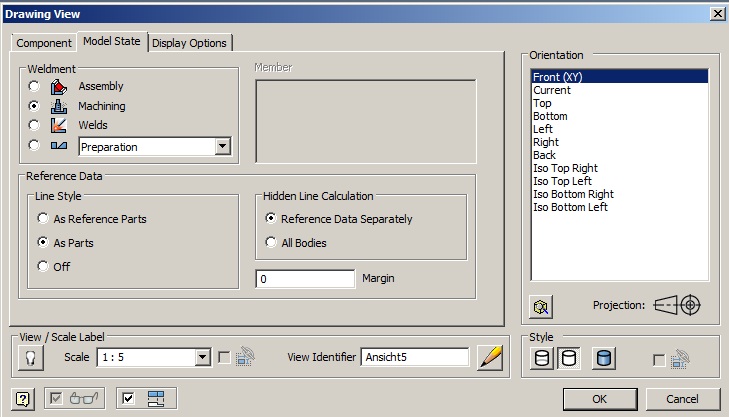Click the pencil edit view label icon
Image resolution: width=729 pixels, height=417 pixels.
coord(490,358)
